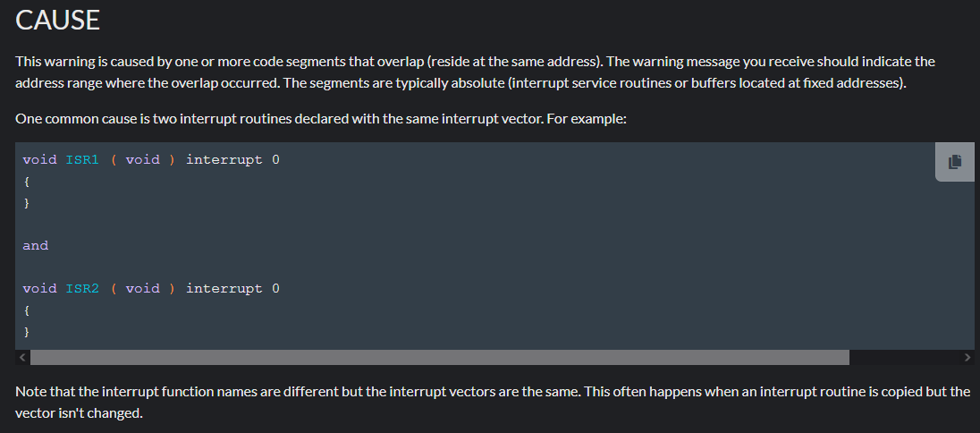Viewport: 980px width, 433px height.
Task: Click the copy code icon
Action: coord(954,162)
